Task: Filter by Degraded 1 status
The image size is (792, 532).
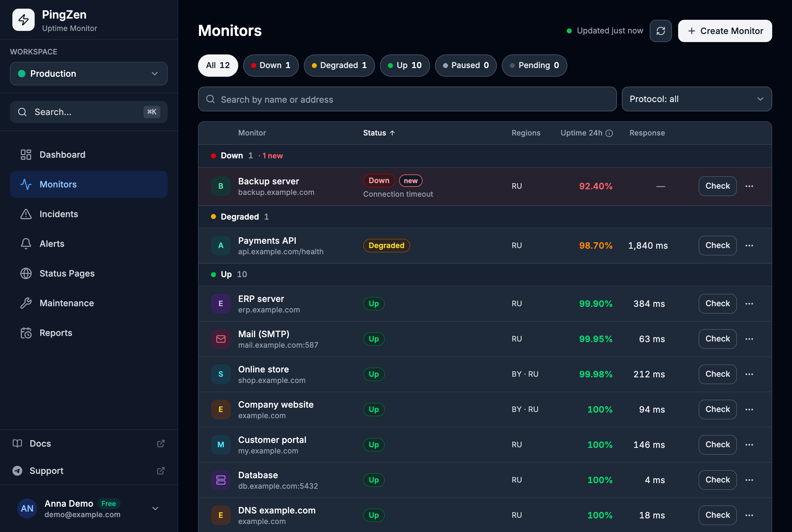Action: (339, 66)
